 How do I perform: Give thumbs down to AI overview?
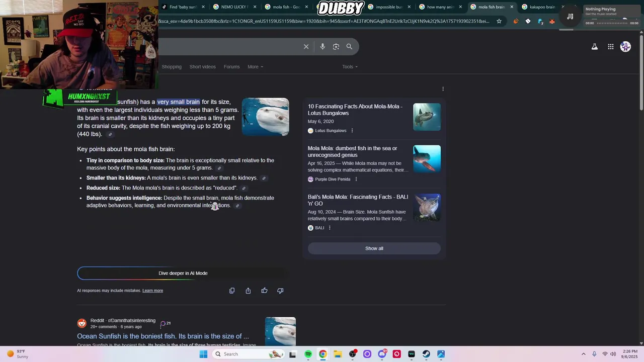click(x=280, y=291)
